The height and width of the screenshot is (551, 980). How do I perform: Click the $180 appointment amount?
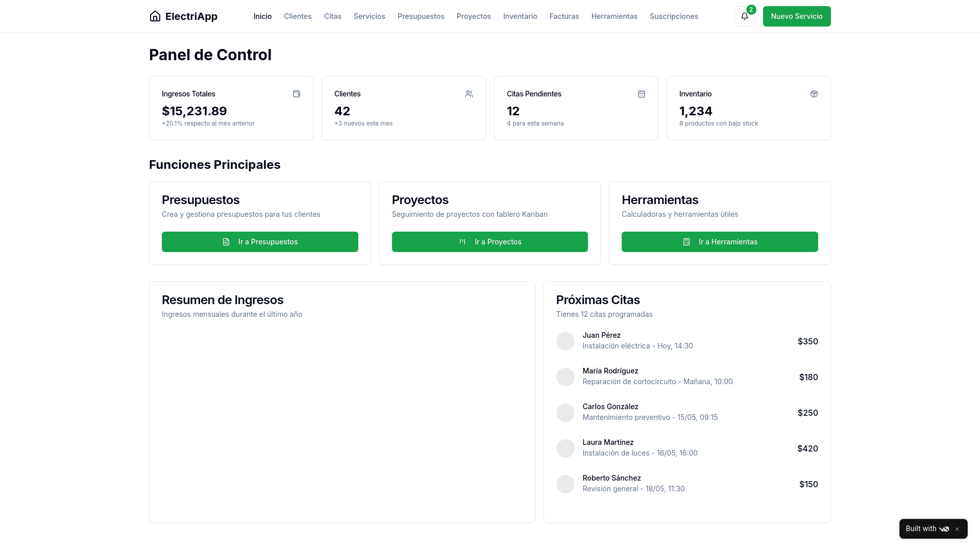tap(808, 377)
